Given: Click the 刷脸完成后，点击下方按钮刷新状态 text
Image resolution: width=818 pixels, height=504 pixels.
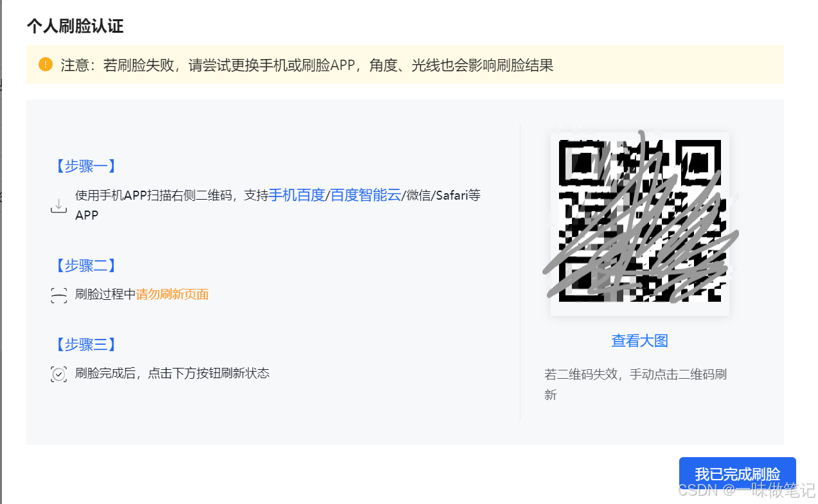Looking at the screenshot, I should pos(172,373).
